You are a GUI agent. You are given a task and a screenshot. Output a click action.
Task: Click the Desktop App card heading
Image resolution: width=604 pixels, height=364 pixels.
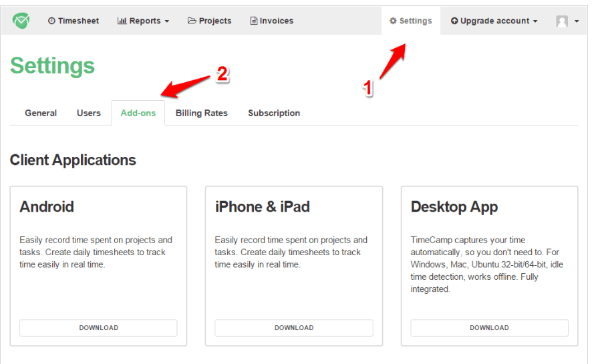454,207
